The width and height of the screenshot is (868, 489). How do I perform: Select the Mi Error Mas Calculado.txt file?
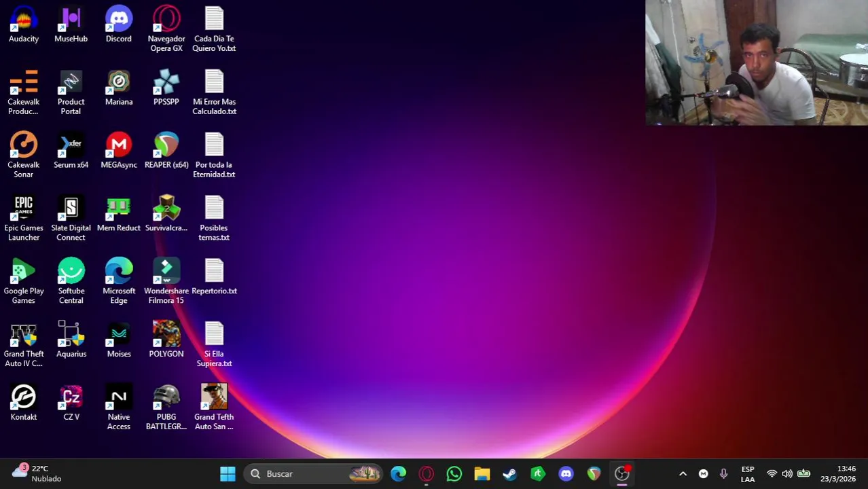[x=214, y=92]
